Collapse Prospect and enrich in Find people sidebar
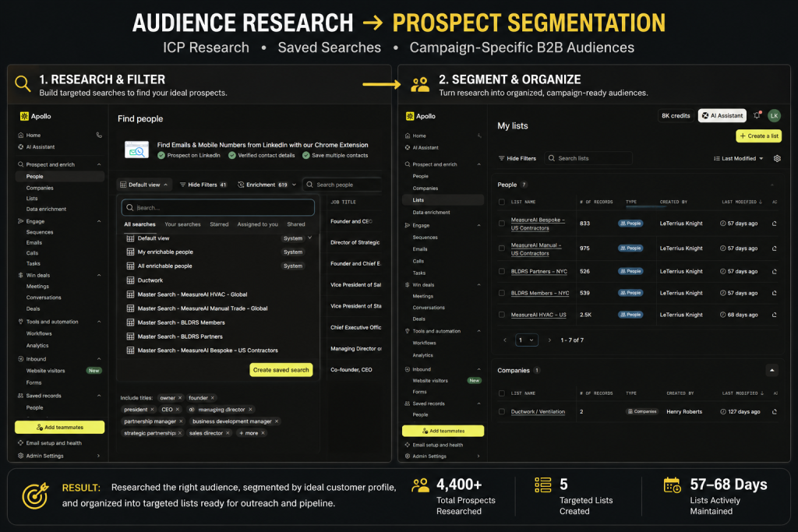The height and width of the screenshot is (532, 798). tap(99, 164)
